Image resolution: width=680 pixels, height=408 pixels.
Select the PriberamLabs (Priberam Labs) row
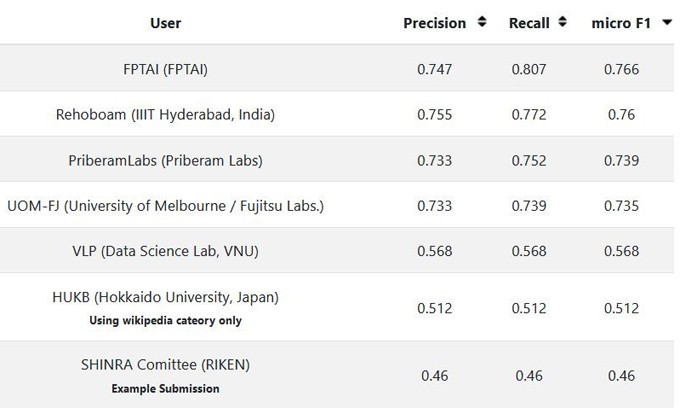click(166, 160)
